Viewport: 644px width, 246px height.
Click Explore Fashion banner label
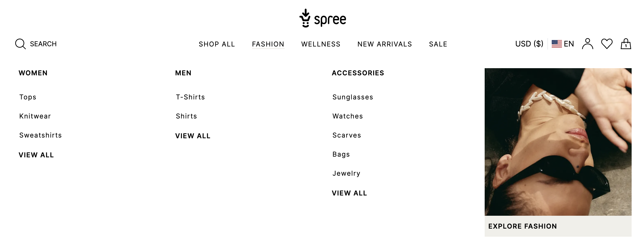[x=522, y=226]
